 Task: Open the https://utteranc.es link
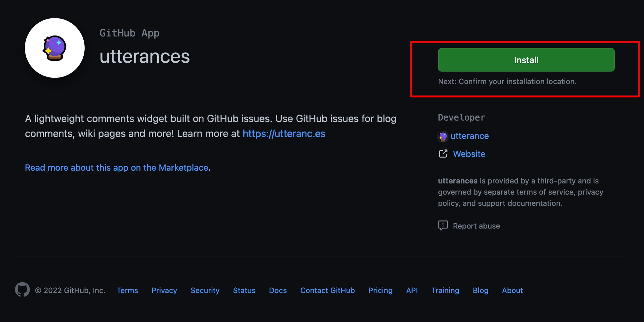coord(284,133)
